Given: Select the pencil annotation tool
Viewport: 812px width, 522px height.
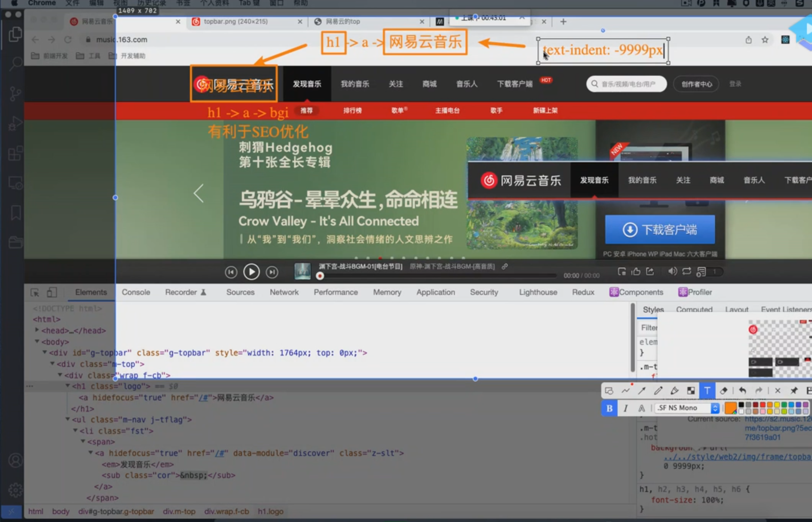Looking at the screenshot, I should tap(658, 391).
